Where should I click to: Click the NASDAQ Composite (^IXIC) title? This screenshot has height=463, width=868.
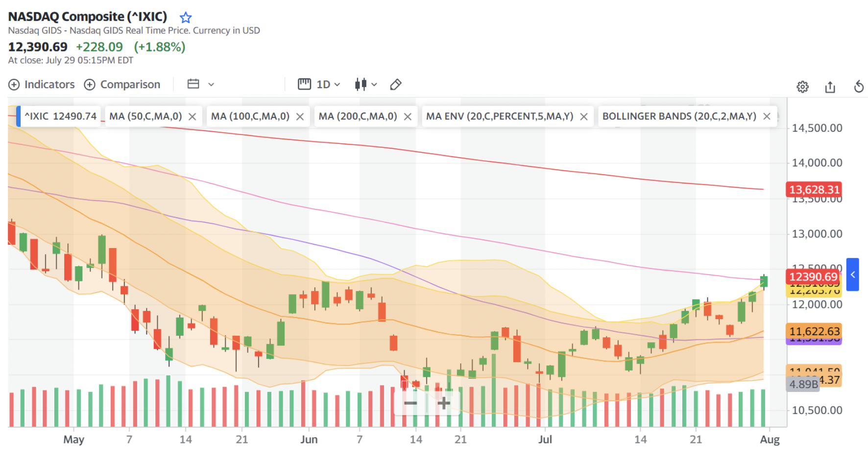click(x=88, y=17)
